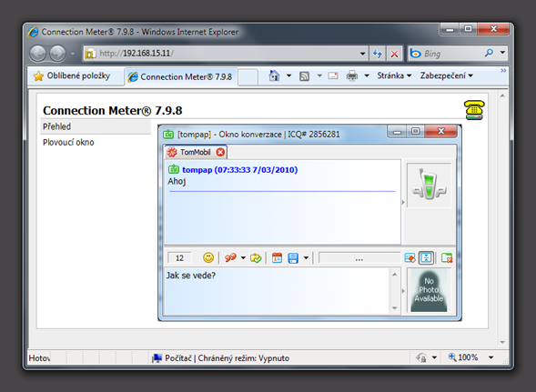Click the font size 12 box
The height and width of the screenshot is (392, 536).
click(x=179, y=257)
